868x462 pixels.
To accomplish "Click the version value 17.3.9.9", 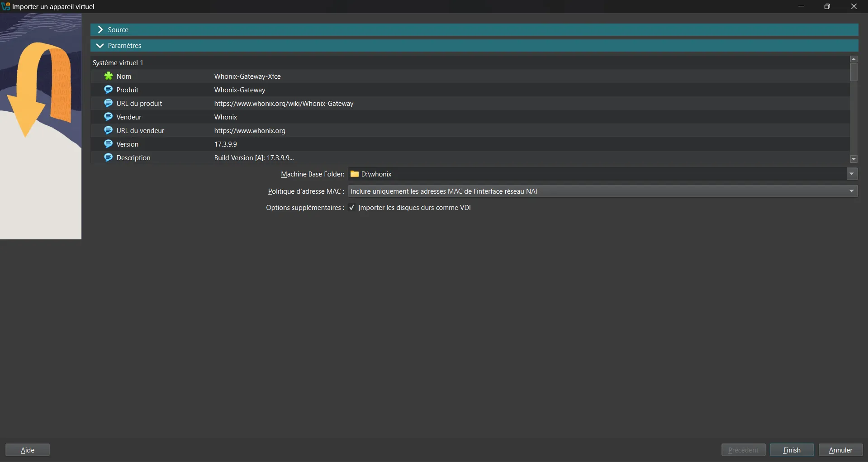I will pyautogui.click(x=226, y=144).
